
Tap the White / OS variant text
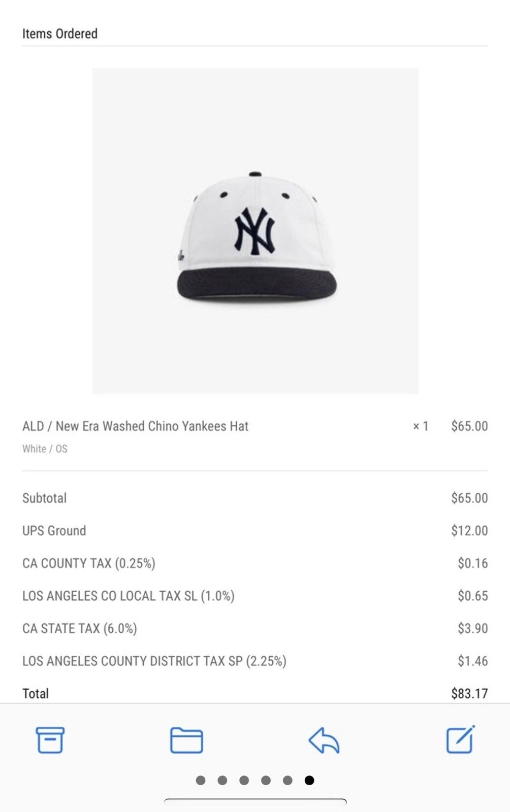pos(45,449)
